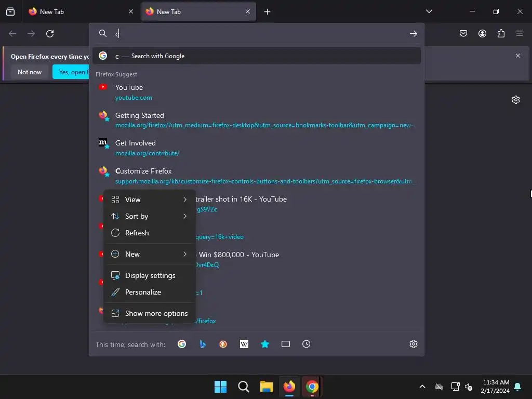Screen dimensions: 532x399
Task: Click the chevron arrow next to New
Action: [185, 254]
